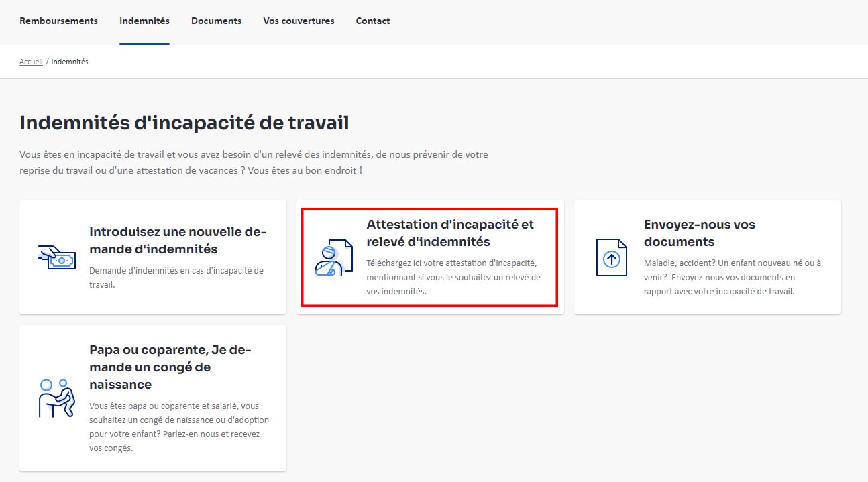Open 'Attestation d'incapacité et relevé d'indemnités' heading
Viewport: 868px width, 482px height.
click(450, 233)
